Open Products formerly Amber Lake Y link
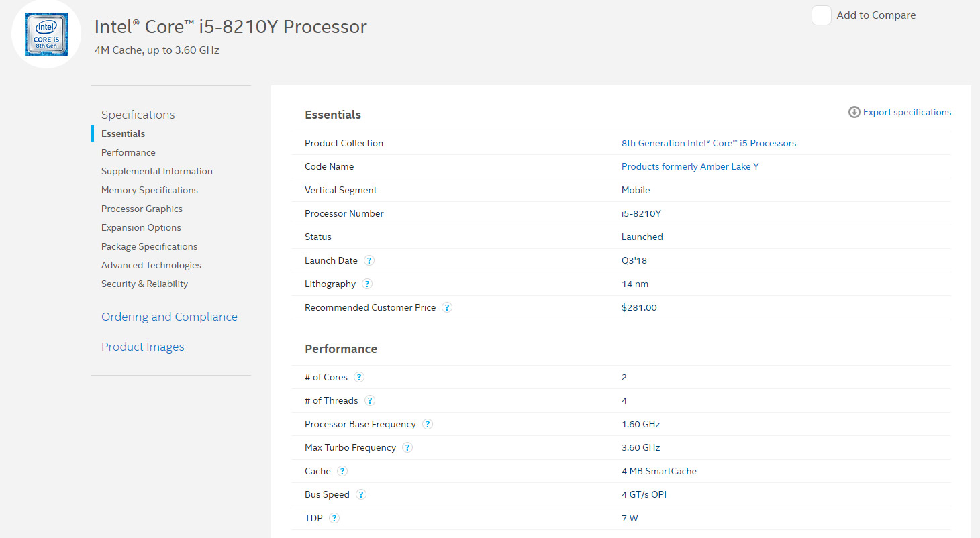The height and width of the screenshot is (538, 980). pos(690,166)
